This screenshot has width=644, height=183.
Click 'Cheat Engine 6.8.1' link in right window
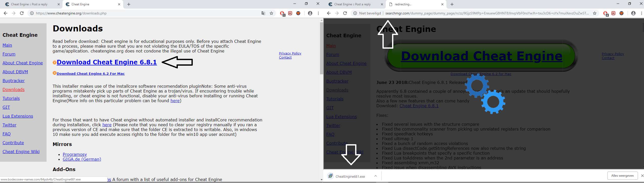[x=419, y=106]
